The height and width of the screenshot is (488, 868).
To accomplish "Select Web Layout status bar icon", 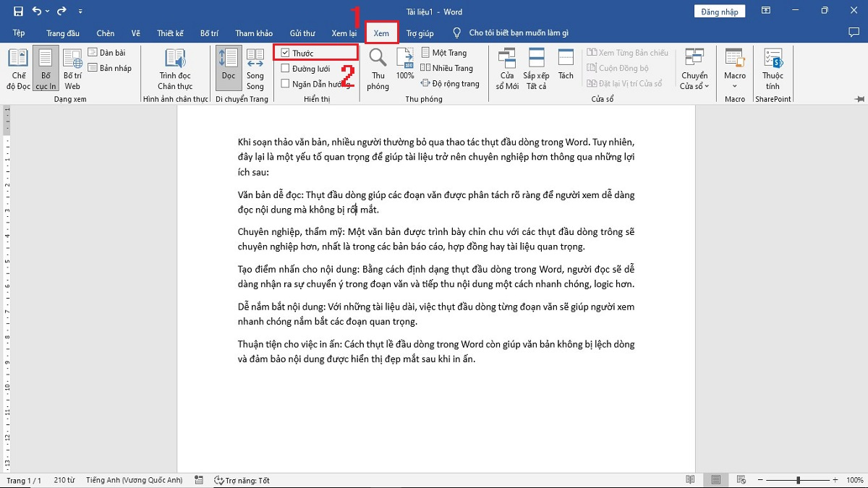I will pos(740,480).
